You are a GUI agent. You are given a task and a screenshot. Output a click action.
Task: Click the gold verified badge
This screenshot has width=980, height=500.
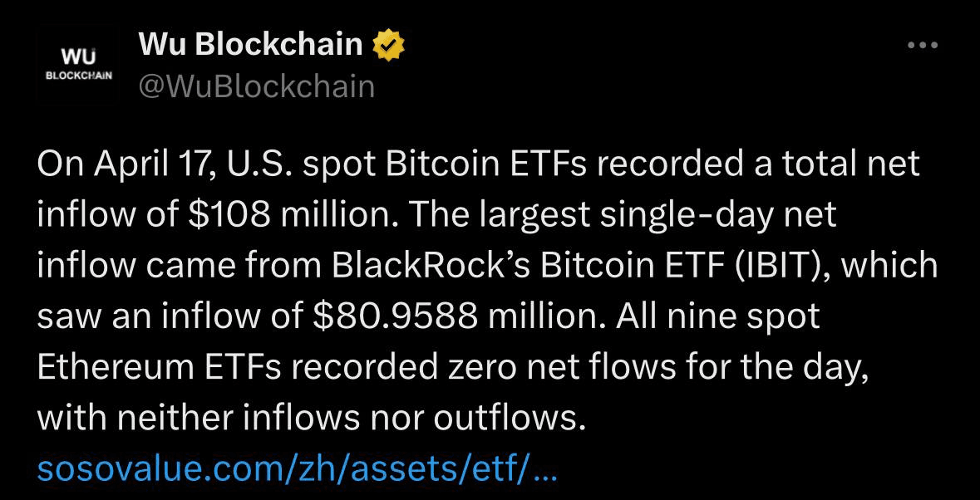[x=387, y=45]
